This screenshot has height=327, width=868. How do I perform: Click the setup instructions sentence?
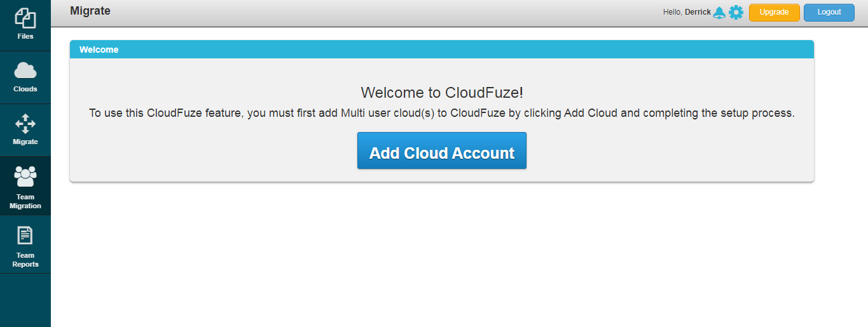coord(442,114)
